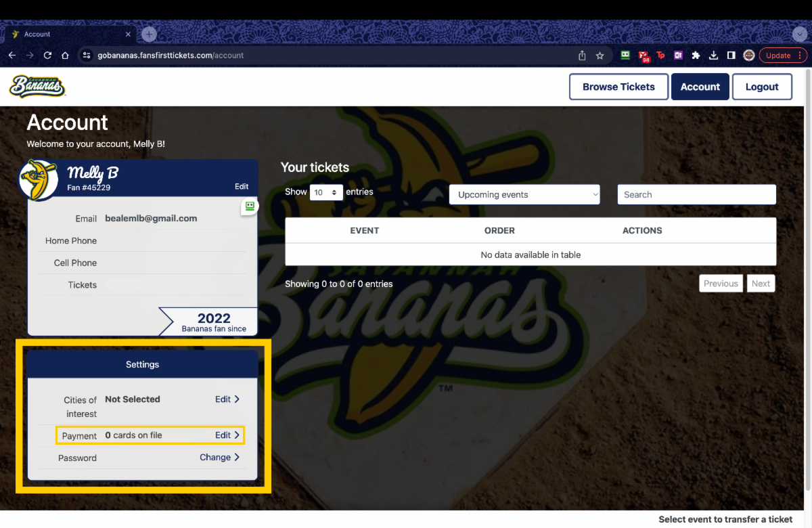Screen dimensions: 812x528
Task: Click the browser forward arrow
Action: [x=30, y=56]
